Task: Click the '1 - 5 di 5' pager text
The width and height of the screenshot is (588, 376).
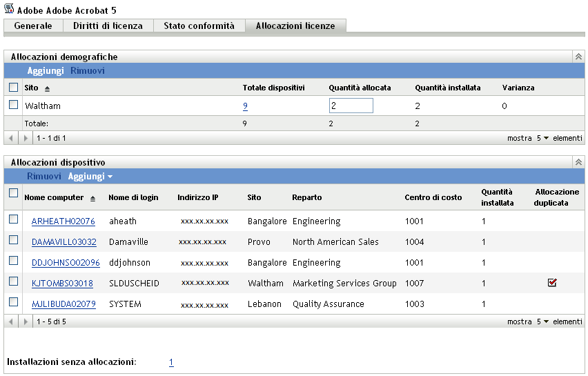Action: pyautogui.click(x=51, y=321)
